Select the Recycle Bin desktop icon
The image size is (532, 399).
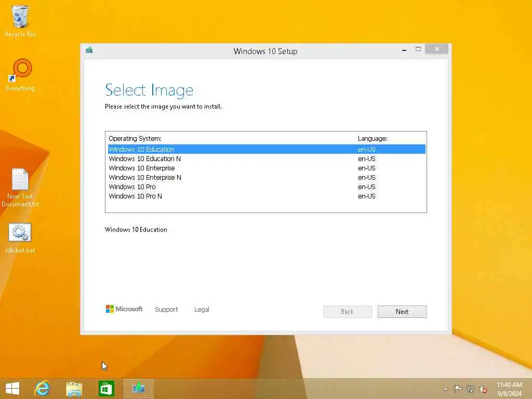coord(20,21)
